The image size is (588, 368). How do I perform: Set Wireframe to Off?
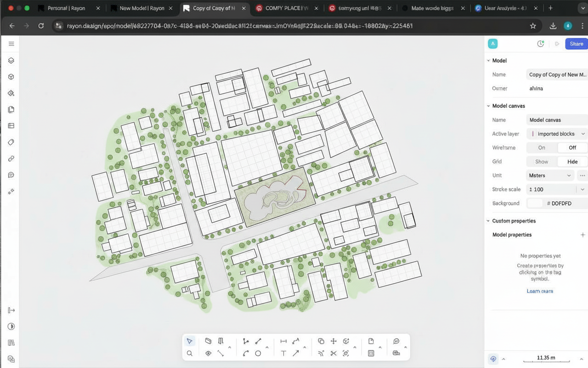coord(572,148)
